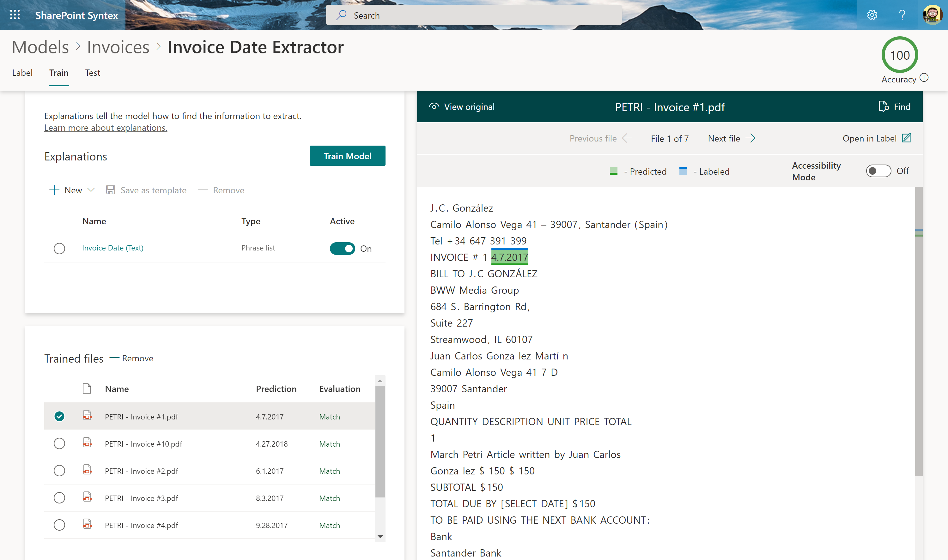Click the View original eye icon
This screenshot has width=948, height=560.
434,107
